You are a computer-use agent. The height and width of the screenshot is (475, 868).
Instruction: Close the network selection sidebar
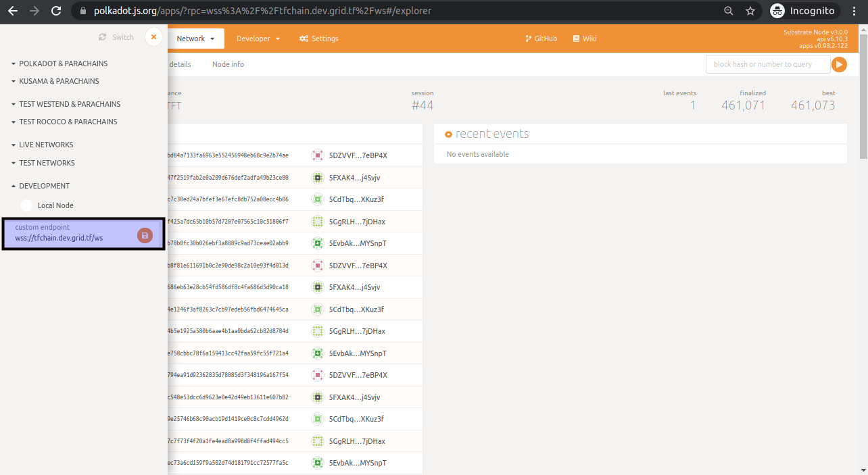click(x=154, y=37)
